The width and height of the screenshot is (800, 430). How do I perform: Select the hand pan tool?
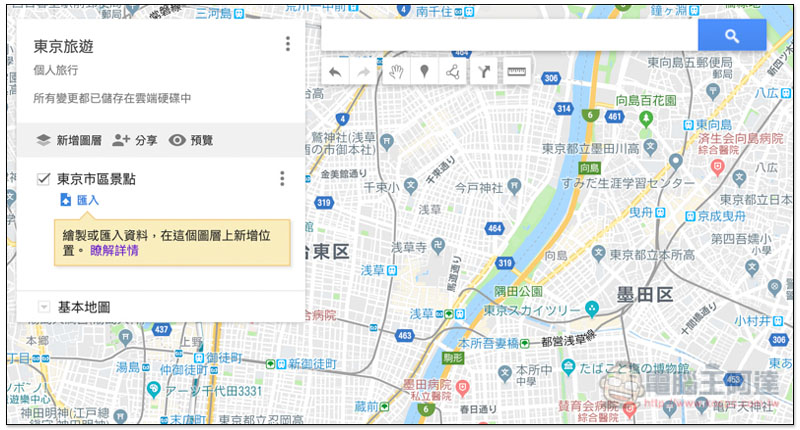(396, 72)
